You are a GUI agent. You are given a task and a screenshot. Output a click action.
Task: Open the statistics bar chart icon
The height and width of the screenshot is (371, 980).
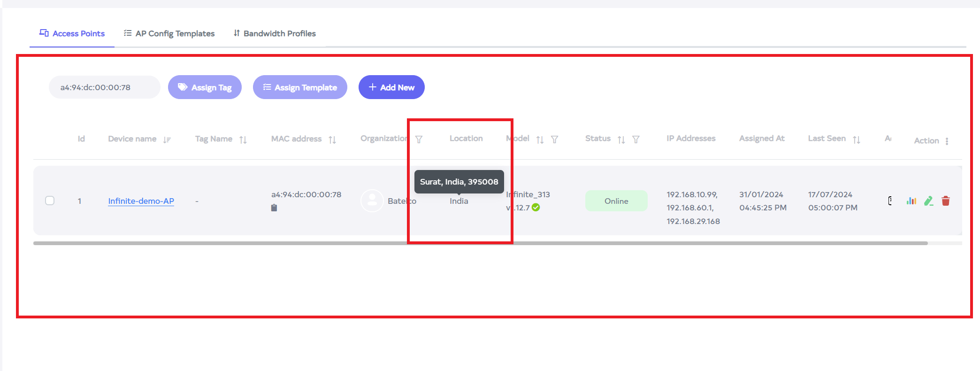(911, 201)
